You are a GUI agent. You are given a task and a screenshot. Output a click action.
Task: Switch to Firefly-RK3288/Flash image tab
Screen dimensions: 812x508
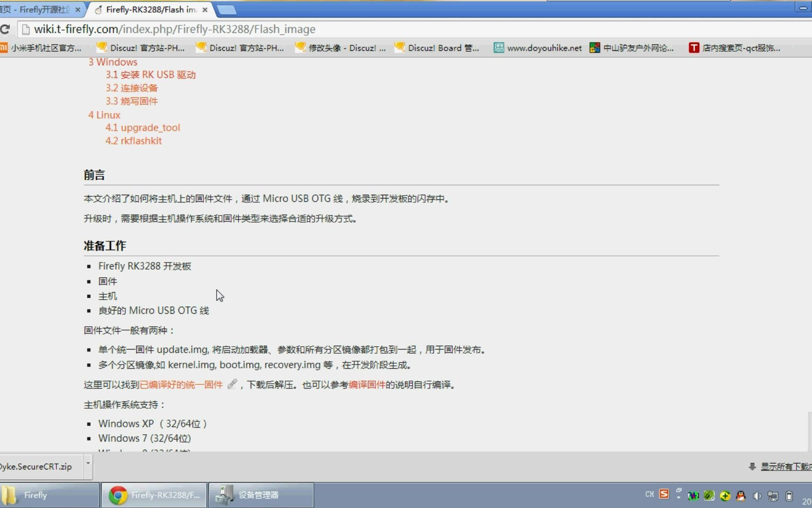(x=150, y=9)
